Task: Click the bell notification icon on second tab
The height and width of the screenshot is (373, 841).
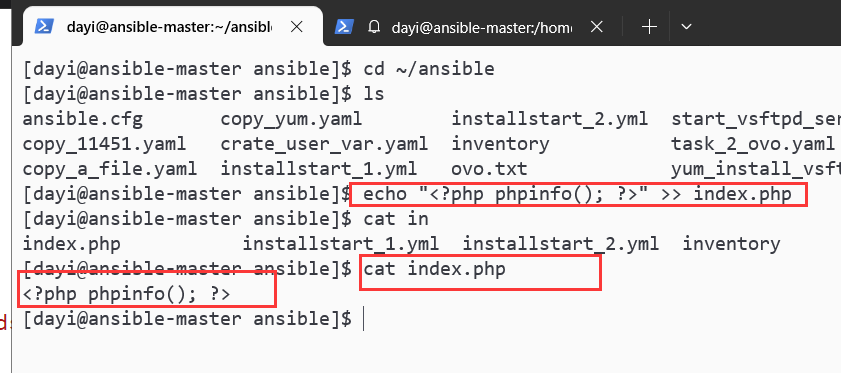Action: tap(374, 27)
